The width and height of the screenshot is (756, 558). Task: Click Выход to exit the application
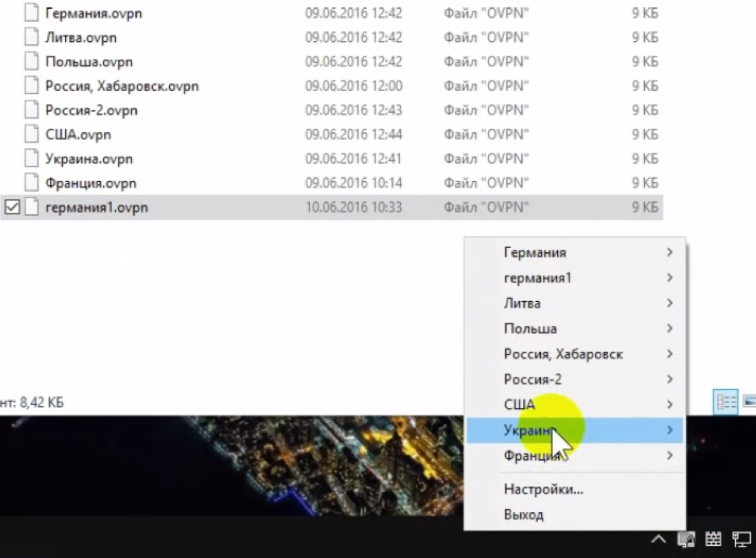pos(523,515)
